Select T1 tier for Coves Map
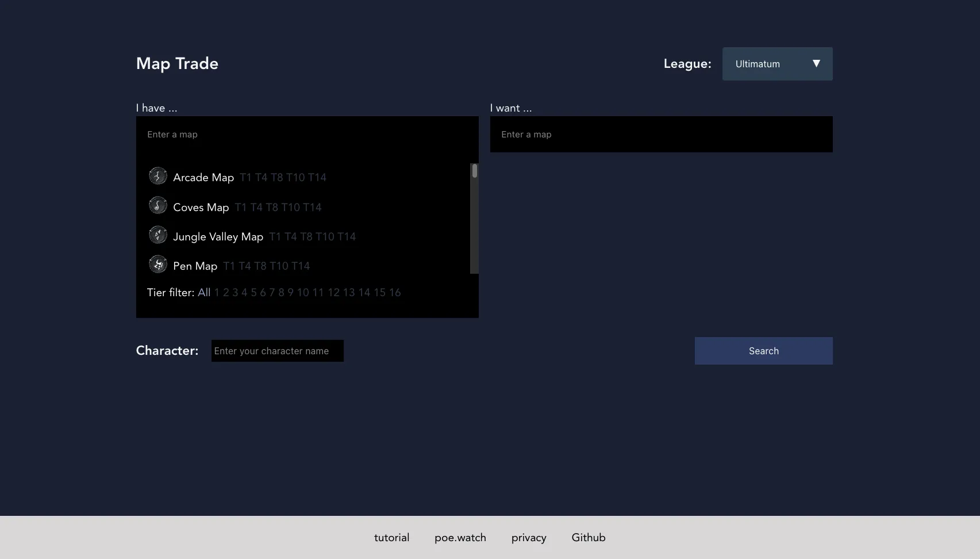This screenshot has width=980, height=559. pyautogui.click(x=240, y=208)
